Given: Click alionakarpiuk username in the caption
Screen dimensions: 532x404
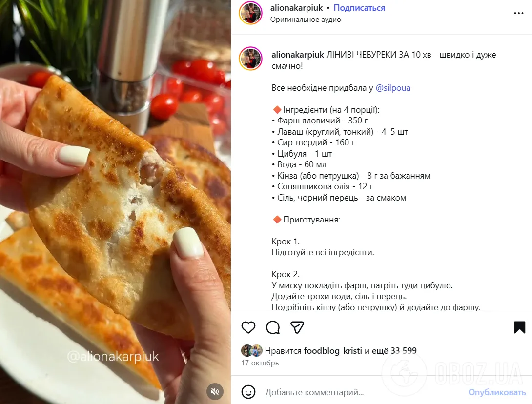Looking at the screenshot, I should click(298, 55).
